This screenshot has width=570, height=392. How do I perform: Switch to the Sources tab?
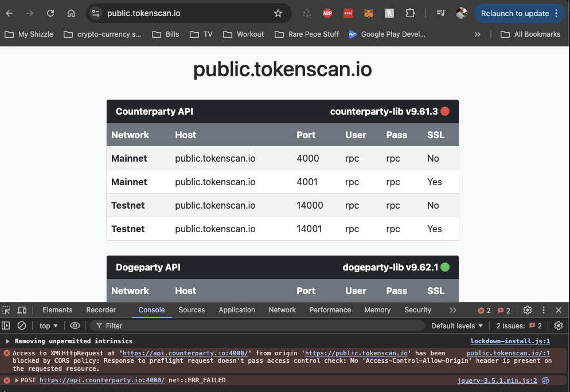tap(192, 310)
